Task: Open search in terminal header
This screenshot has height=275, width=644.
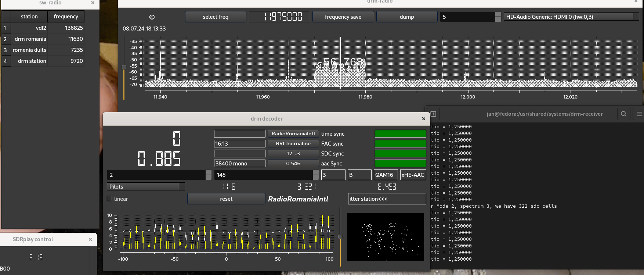Action: (x=623, y=114)
